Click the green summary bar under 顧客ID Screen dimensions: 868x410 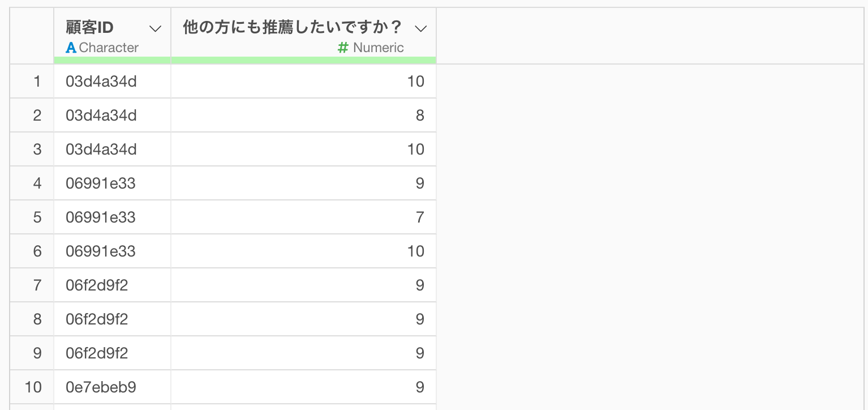[113, 60]
